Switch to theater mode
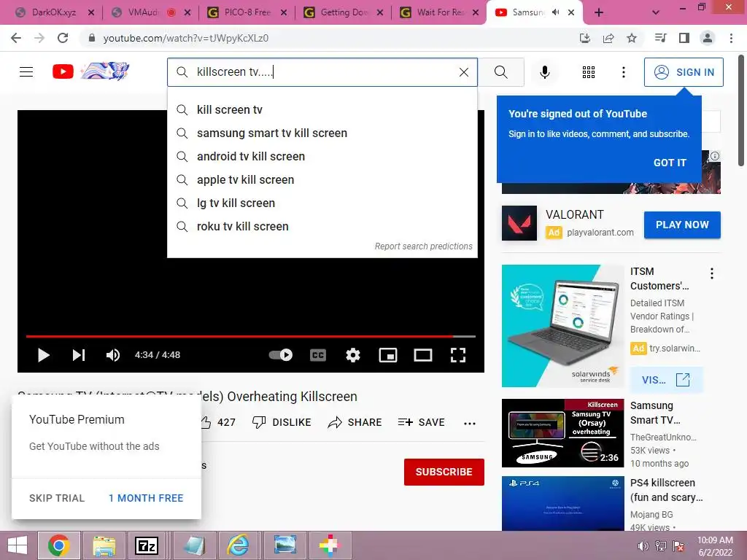Screen dimensions: 747x560 (422, 355)
